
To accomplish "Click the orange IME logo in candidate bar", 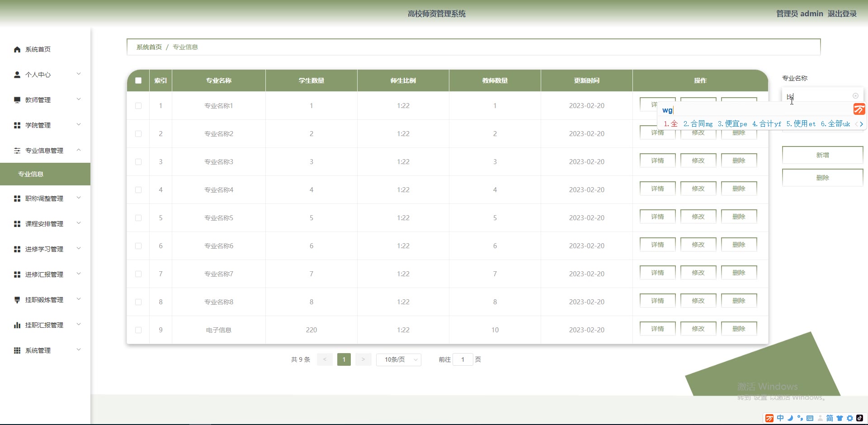I will point(859,109).
